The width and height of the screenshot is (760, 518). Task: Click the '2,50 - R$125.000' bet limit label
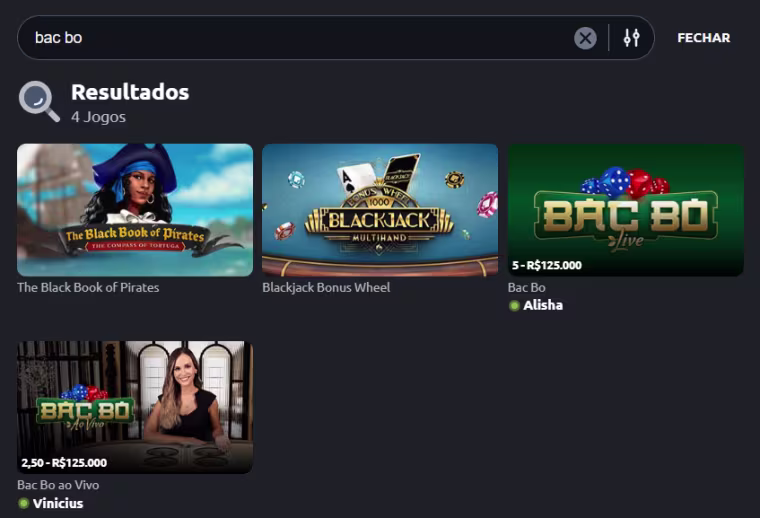64,463
